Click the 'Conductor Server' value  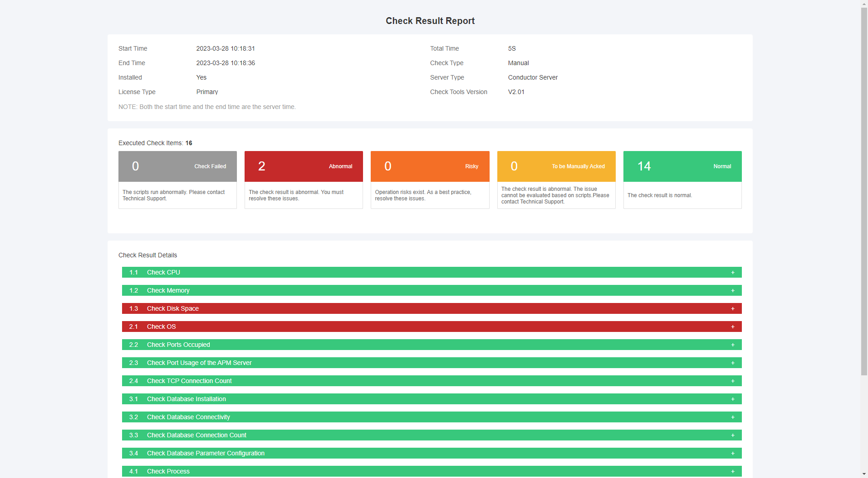coord(533,77)
